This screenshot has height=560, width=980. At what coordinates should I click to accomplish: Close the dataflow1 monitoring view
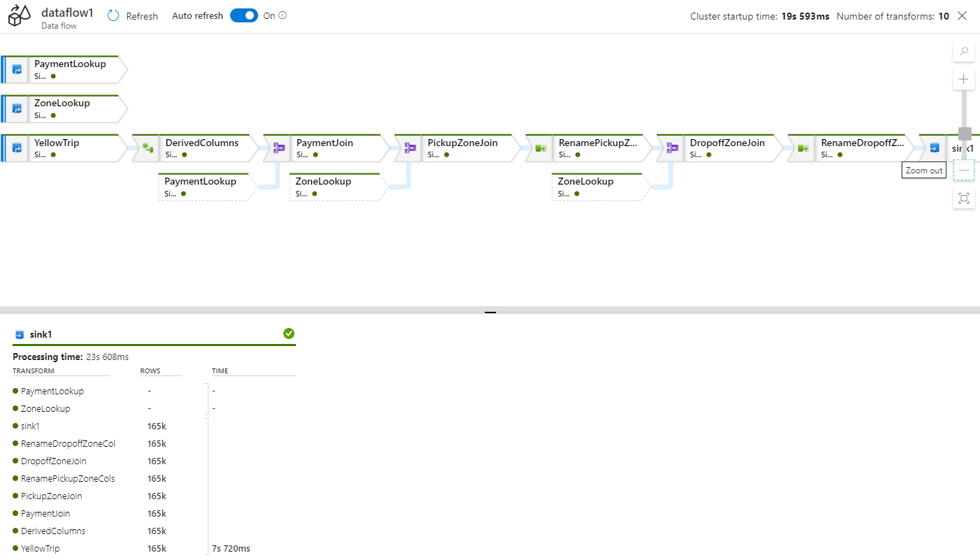click(963, 15)
